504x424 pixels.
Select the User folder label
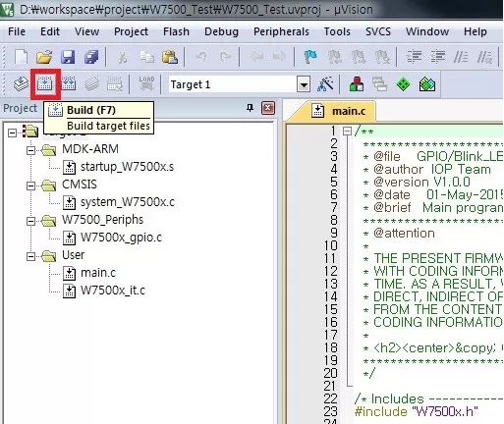click(74, 255)
